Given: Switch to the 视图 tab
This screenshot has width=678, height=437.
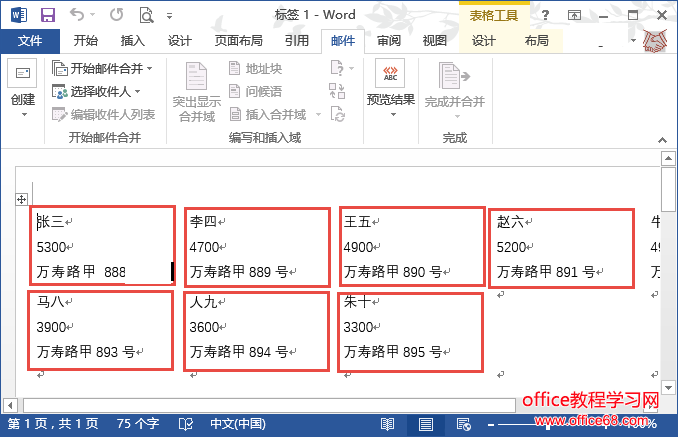Looking at the screenshot, I should pos(435,41).
